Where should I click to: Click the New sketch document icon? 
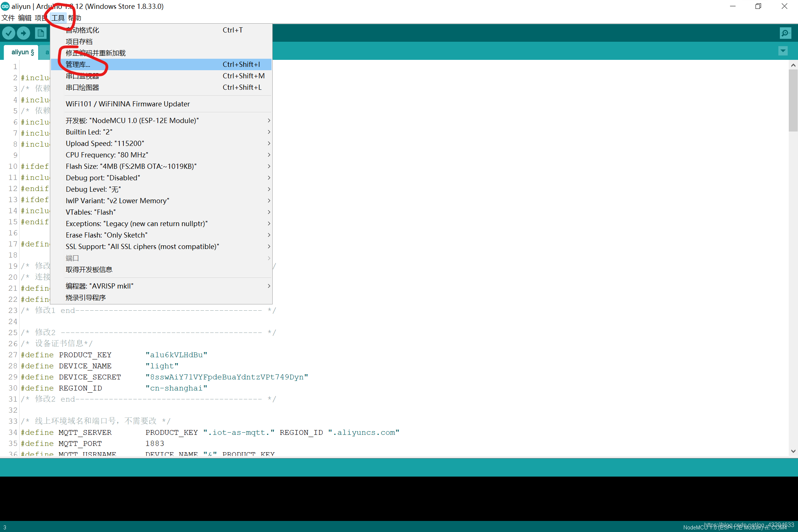click(x=41, y=33)
